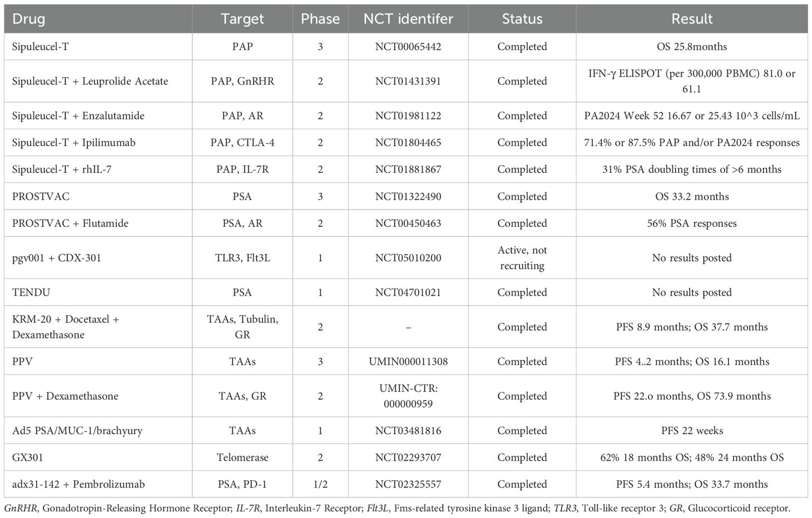Click the Status column header
The width and height of the screenshot is (812, 518).
coord(522,19)
